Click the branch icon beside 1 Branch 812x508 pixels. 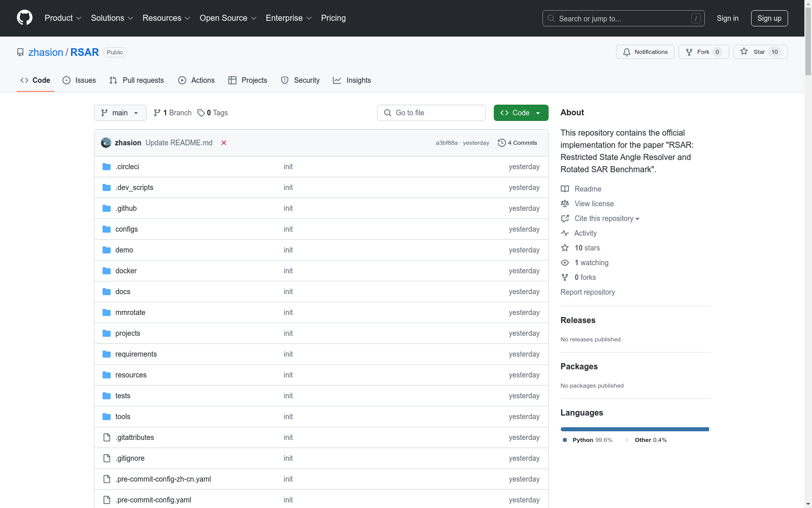coord(157,113)
